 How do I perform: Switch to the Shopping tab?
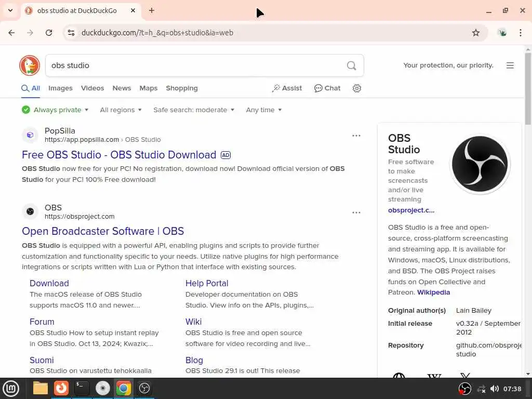(182, 88)
